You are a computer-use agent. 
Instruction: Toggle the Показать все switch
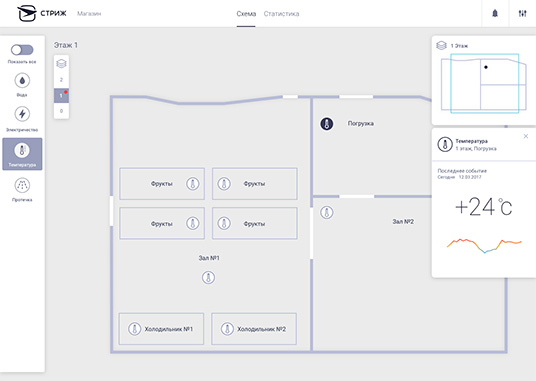pos(22,50)
